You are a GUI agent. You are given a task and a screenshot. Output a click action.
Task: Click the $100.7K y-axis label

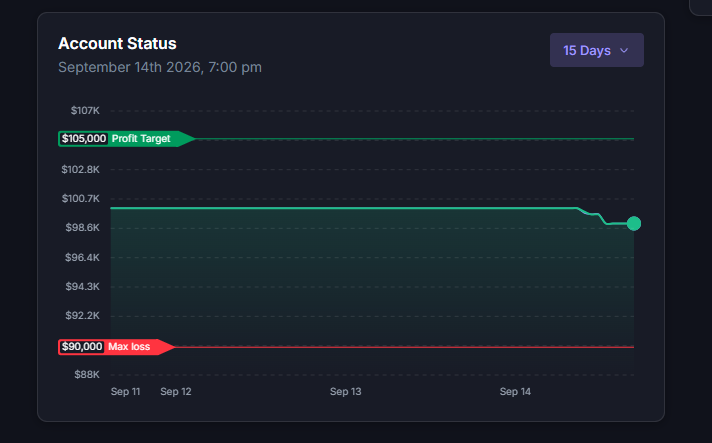(81, 198)
